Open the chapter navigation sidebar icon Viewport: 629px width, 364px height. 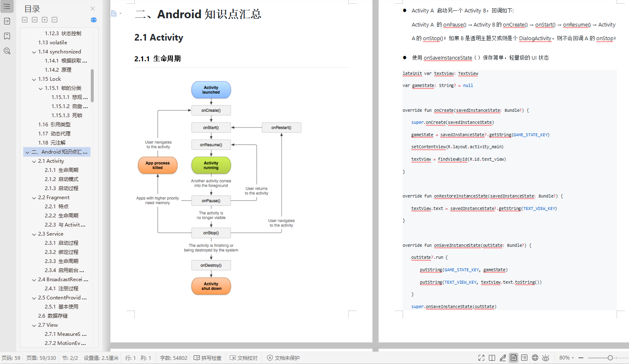7,21
